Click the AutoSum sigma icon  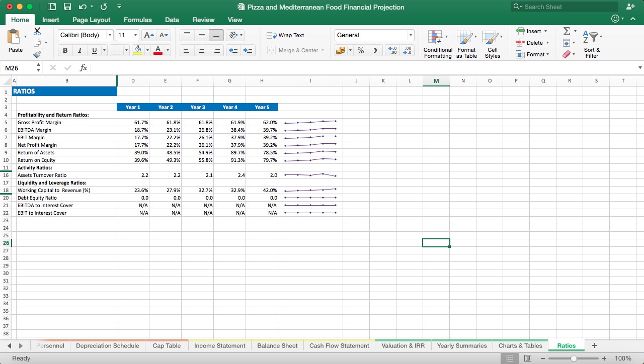(x=567, y=31)
